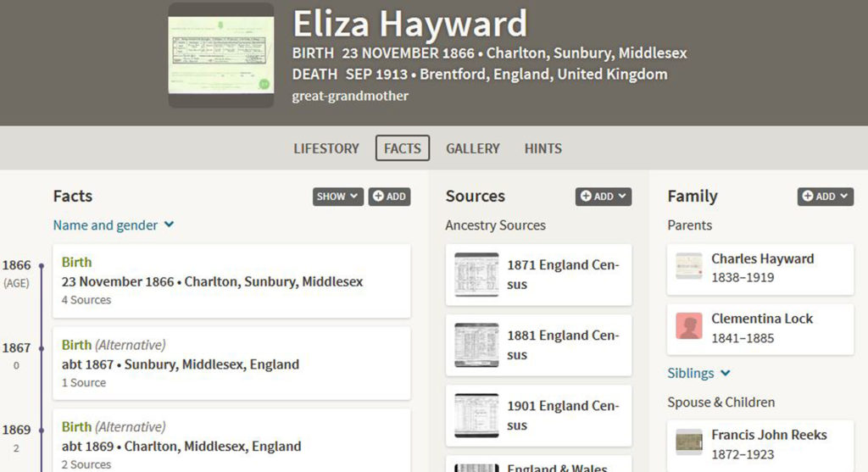The width and height of the screenshot is (868, 472).
Task: Click the 1901 England Census thumbnail image
Action: tap(476, 415)
